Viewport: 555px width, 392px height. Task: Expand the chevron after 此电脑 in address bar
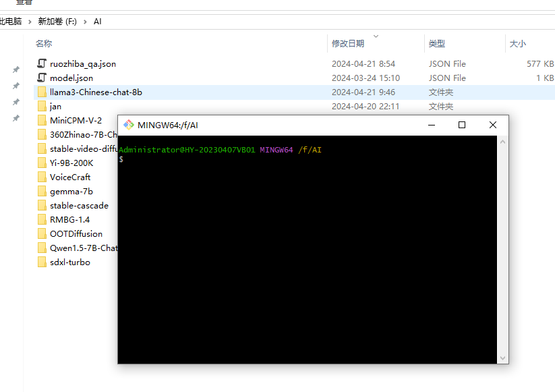pyautogui.click(x=30, y=22)
